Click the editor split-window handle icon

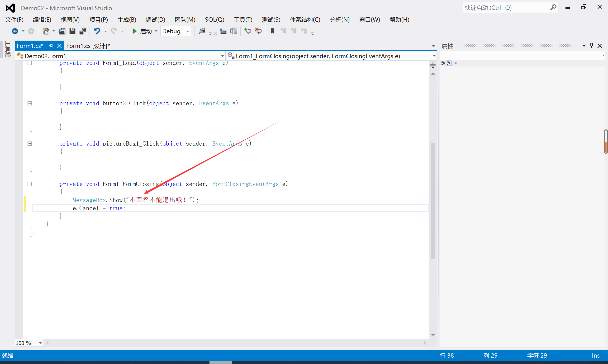pyautogui.click(x=433, y=65)
